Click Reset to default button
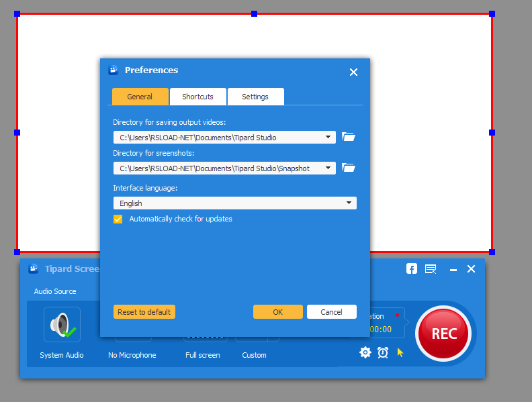This screenshot has height=402, width=532. tap(144, 312)
